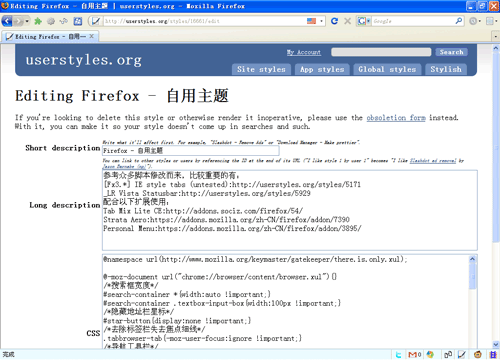Follow the 'Slashdot ad removal' example link

click(433, 161)
